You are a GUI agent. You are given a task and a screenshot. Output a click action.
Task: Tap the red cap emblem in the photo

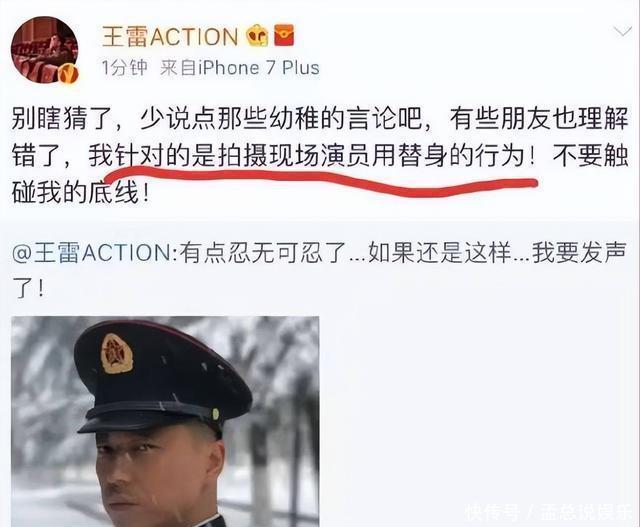pyautogui.click(x=116, y=354)
